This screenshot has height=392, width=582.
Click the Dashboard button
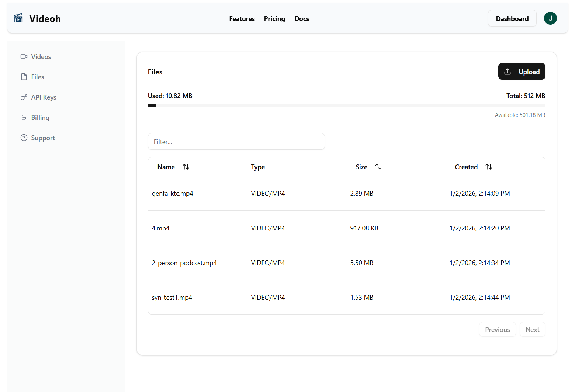click(x=512, y=18)
